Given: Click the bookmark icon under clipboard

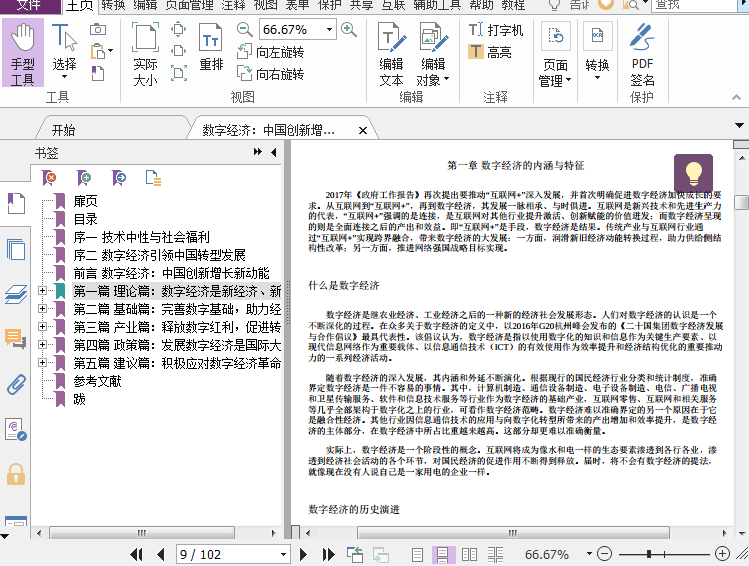Looking at the screenshot, I should [98, 73].
